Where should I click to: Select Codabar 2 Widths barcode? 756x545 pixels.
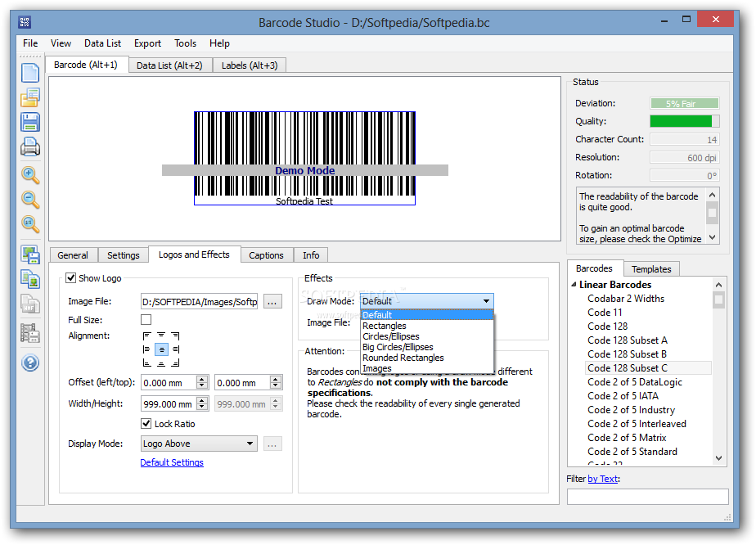coord(626,299)
